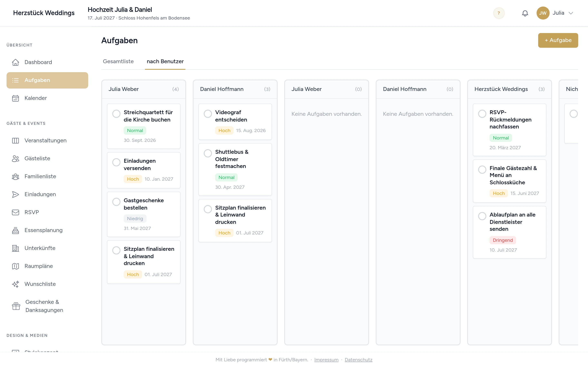Tick 'Gastgeschenke bestellen' task circle
The image size is (588, 367).
116,202
